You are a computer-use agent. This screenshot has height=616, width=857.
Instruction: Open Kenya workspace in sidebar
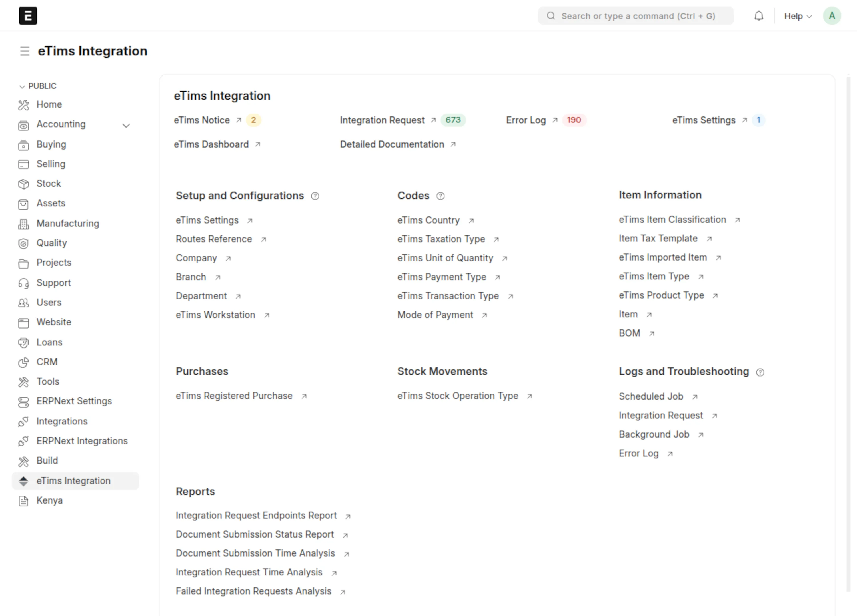pos(49,500)
